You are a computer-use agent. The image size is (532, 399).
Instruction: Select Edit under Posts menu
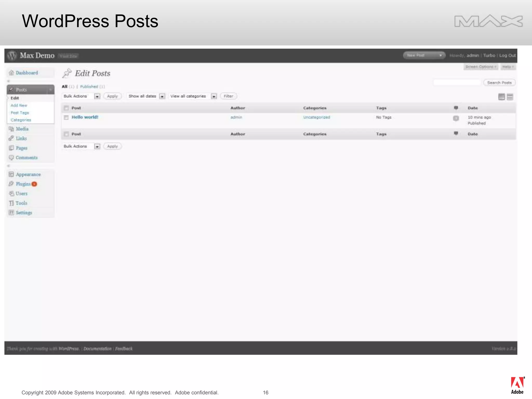[x=15, y=98]
